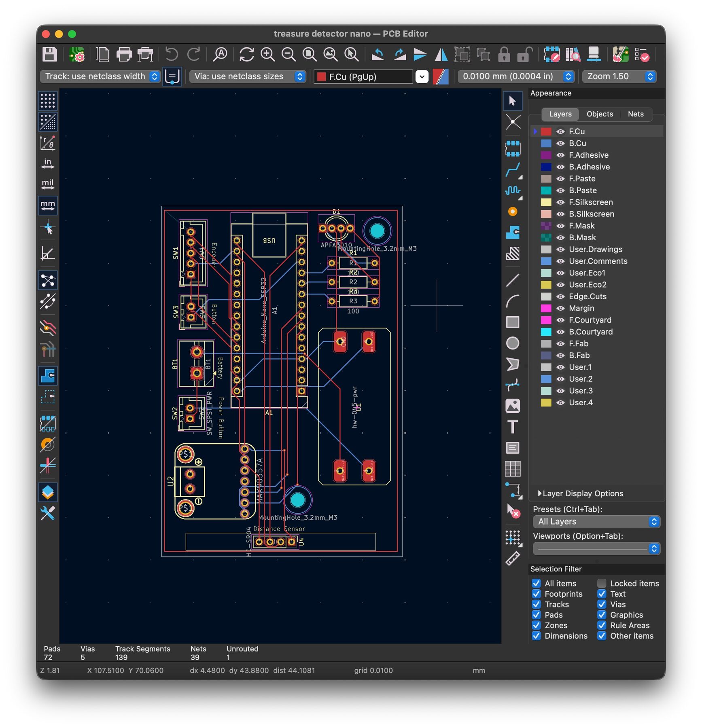Click R2 resistor footprint on board
Viewport: 702px width, 728px height.
pyautogui.click(x=353, y=282)
